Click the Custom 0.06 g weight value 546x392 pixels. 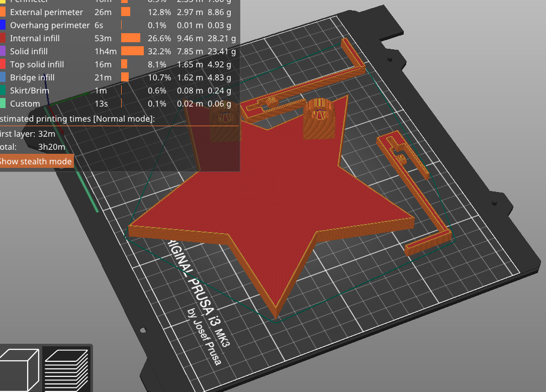pyautogui.click(x=219, y=104)
